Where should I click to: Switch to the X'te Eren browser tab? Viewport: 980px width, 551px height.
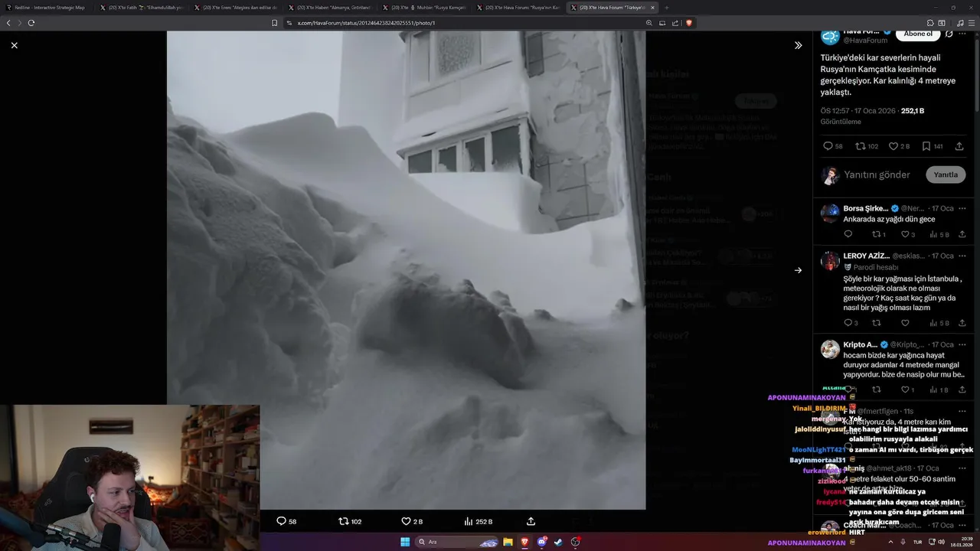coord(237,8)
